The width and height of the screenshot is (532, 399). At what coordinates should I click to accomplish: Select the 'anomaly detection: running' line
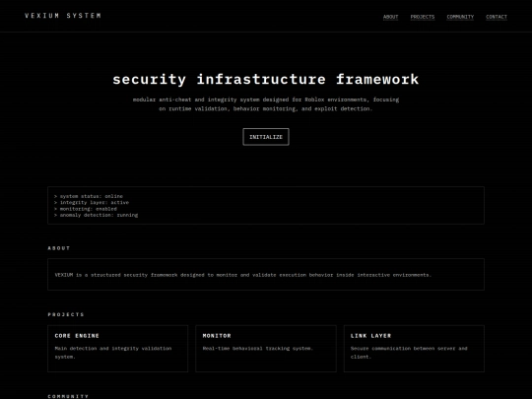pos(96,215)
